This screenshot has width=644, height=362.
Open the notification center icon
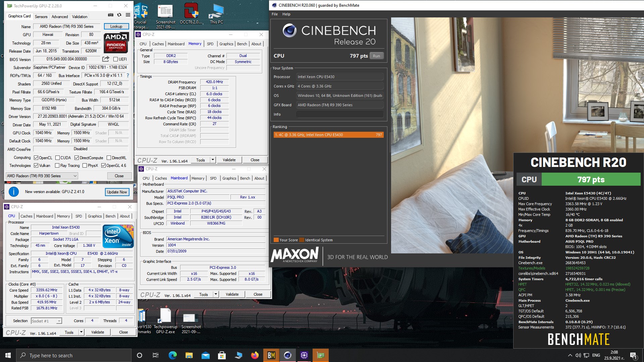[633, 355]
